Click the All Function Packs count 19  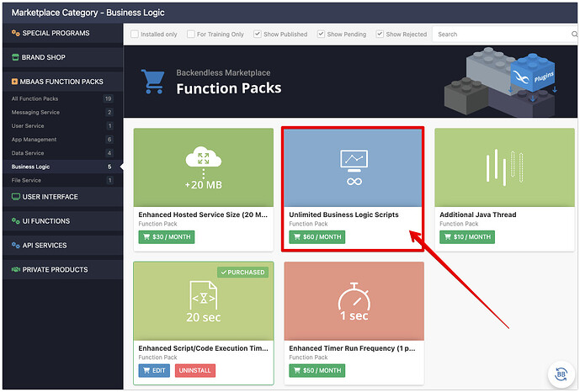108,98
